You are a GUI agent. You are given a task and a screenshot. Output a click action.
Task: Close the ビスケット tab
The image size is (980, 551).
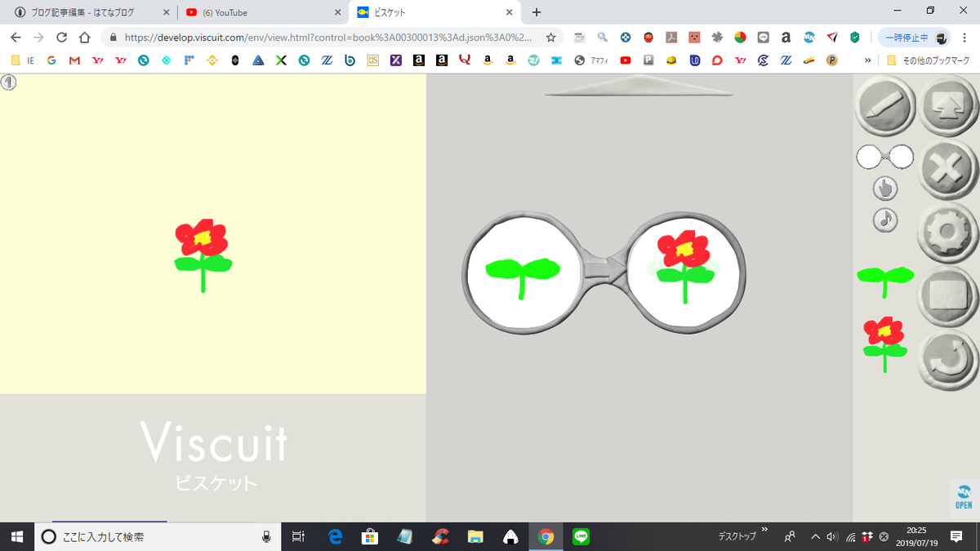point(509,12)
